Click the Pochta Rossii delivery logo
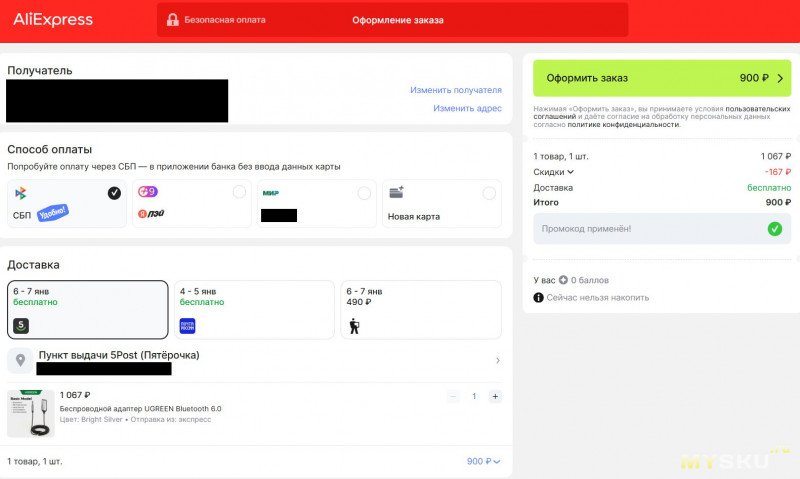This screenshot has height=479, width=800. click(187, 325)
